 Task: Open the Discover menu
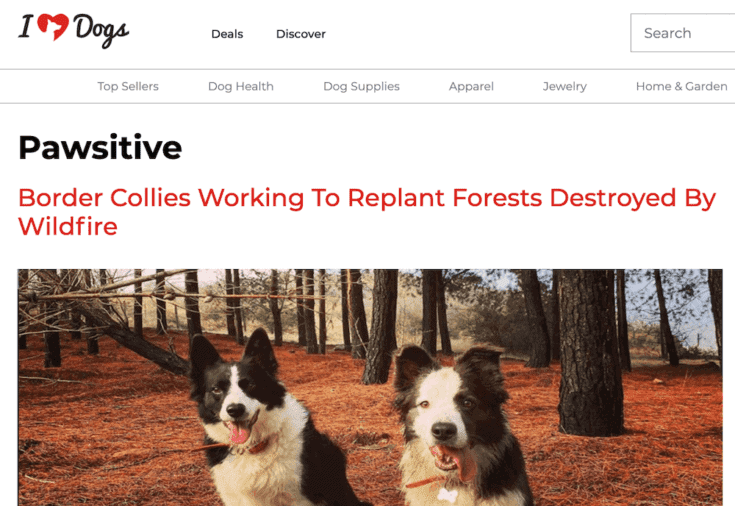click(x=300, y=34)
